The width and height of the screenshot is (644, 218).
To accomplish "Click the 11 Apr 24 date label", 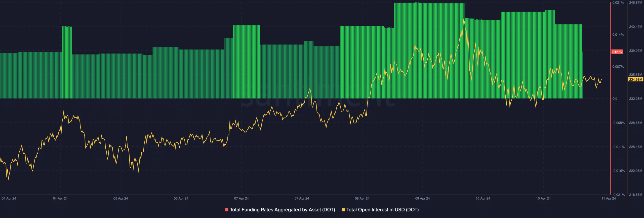I will click(609, 199).
